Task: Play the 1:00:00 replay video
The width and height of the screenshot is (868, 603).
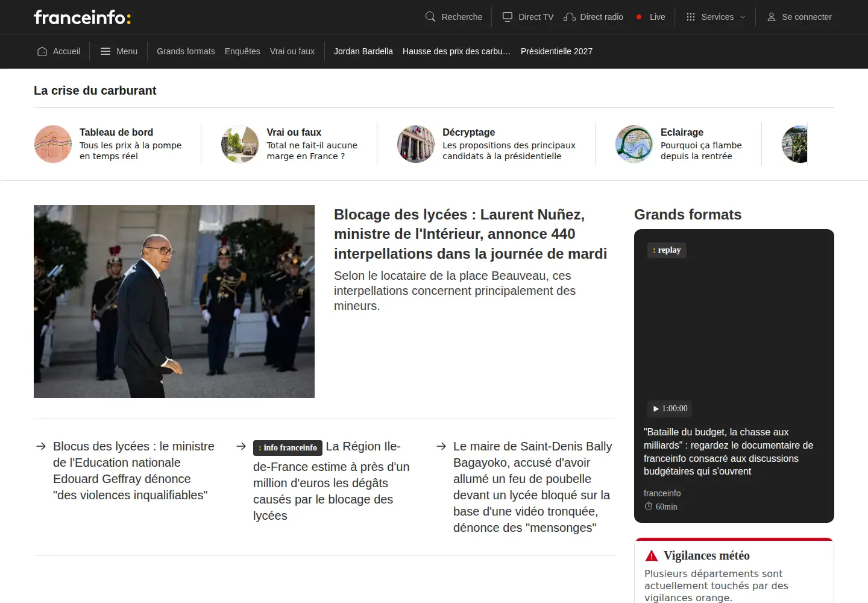Action: [670, 408]
